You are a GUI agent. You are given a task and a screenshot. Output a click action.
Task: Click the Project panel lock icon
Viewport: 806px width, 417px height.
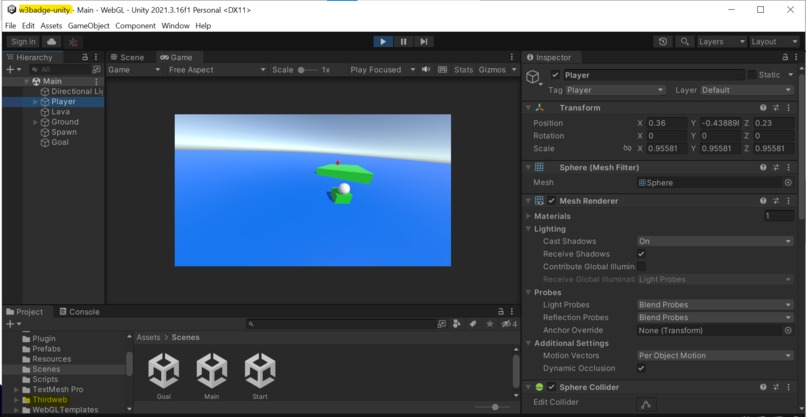click(501, 312)
